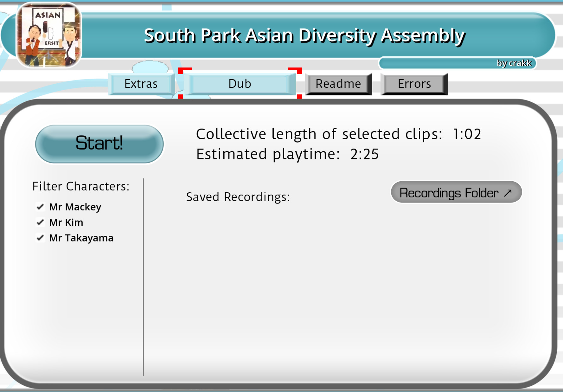Click the collective length value 1:02
563x392 pixels.
coord(467,134)
